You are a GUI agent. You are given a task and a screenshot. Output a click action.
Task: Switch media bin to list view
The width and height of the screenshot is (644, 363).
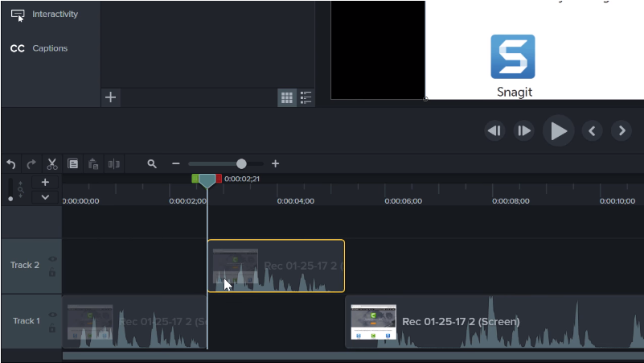[306, 97]
